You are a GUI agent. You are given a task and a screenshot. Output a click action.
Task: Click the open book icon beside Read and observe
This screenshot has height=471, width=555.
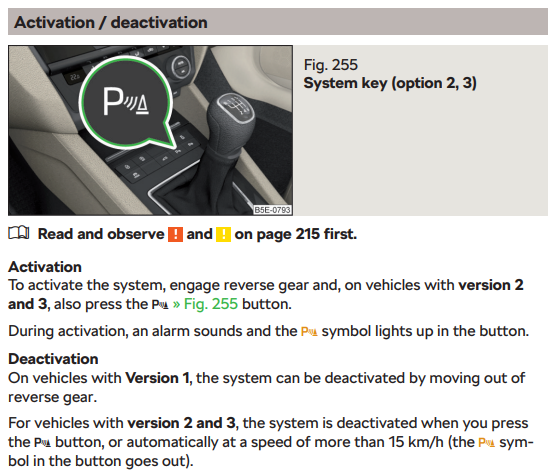coord(19,233)
